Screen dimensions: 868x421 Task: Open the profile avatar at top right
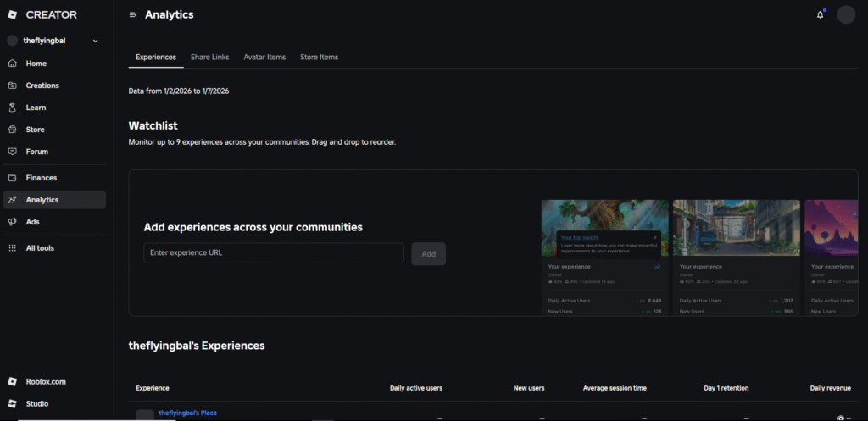point(846,15)
